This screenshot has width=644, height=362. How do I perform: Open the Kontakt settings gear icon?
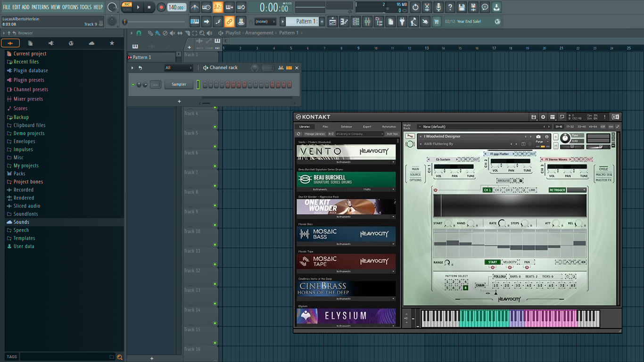543,117
